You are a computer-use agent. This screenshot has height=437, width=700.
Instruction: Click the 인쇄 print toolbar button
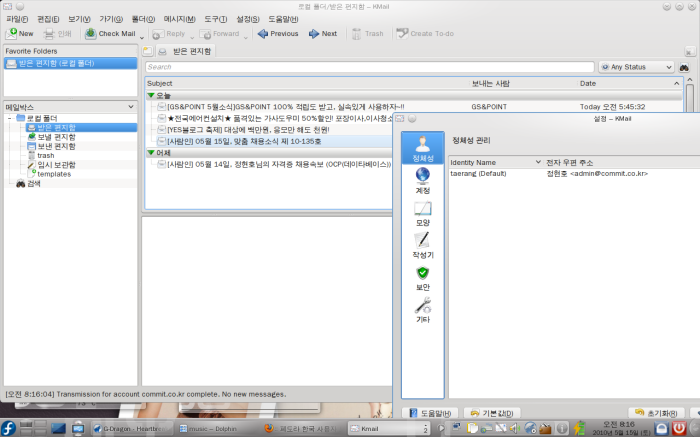58,33
